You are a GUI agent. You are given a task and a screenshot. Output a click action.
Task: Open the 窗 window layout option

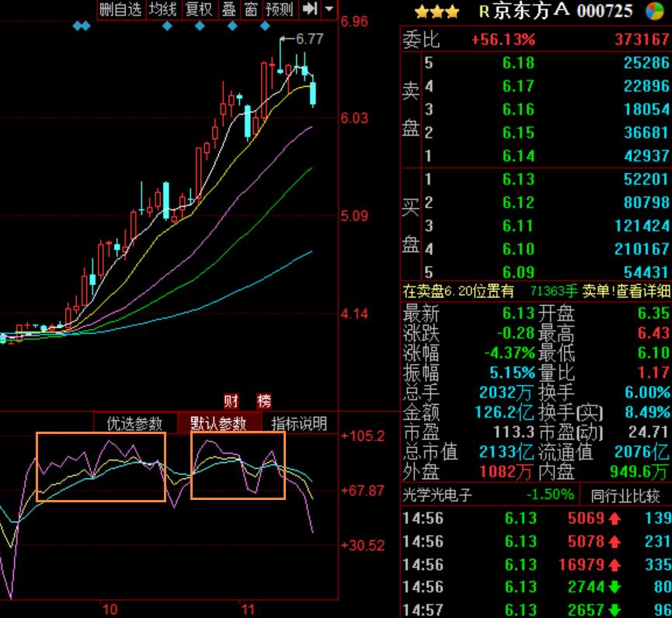click(x=251, y=9)
